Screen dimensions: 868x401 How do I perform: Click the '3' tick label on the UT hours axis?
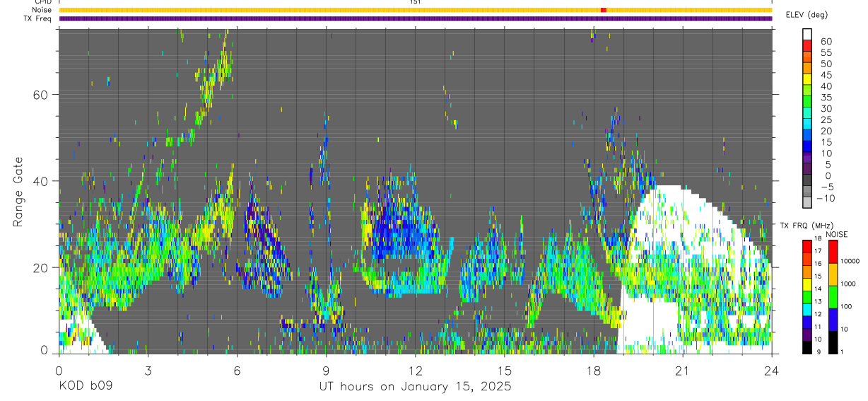(148, 371)
